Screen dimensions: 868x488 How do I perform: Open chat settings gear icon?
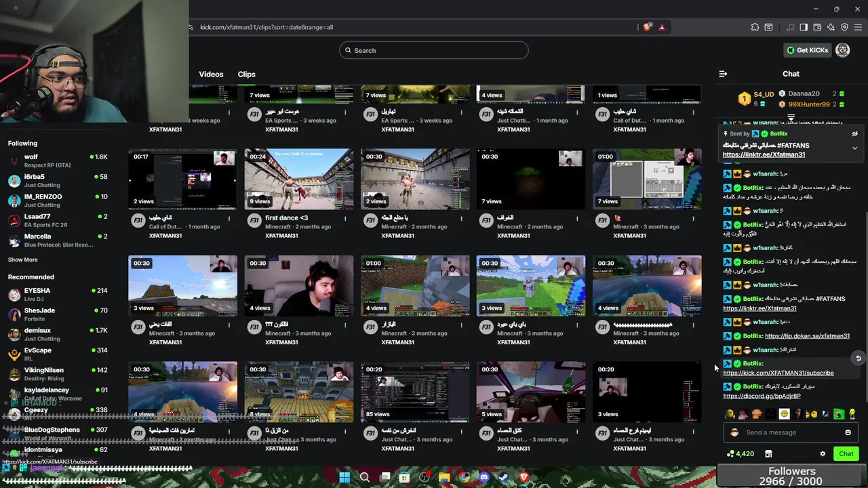click(x=823, y=453)
